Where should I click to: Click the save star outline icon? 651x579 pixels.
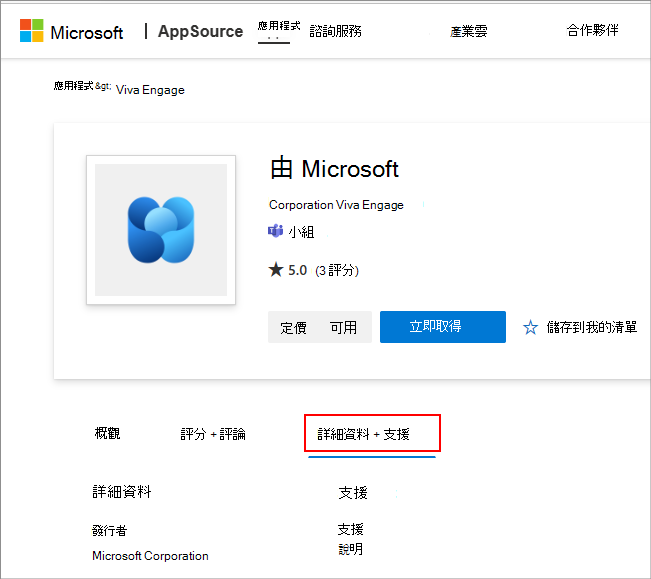point(530,327)
